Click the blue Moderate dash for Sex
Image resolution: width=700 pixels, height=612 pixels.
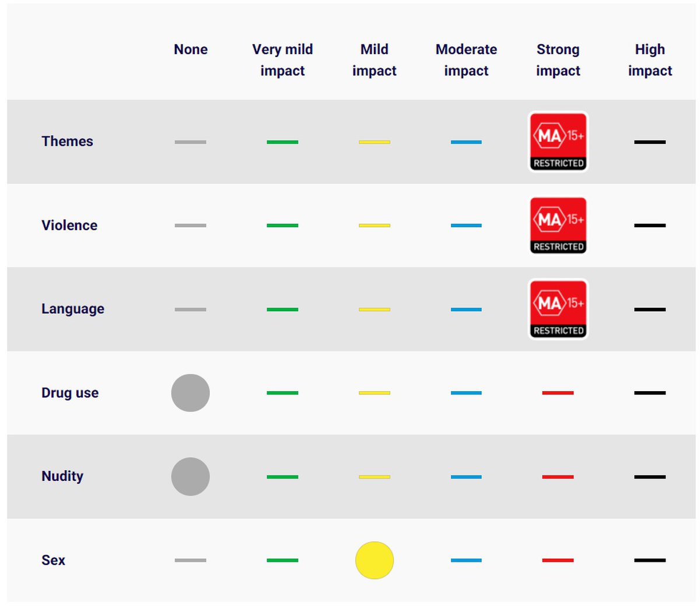click(466, 560)
